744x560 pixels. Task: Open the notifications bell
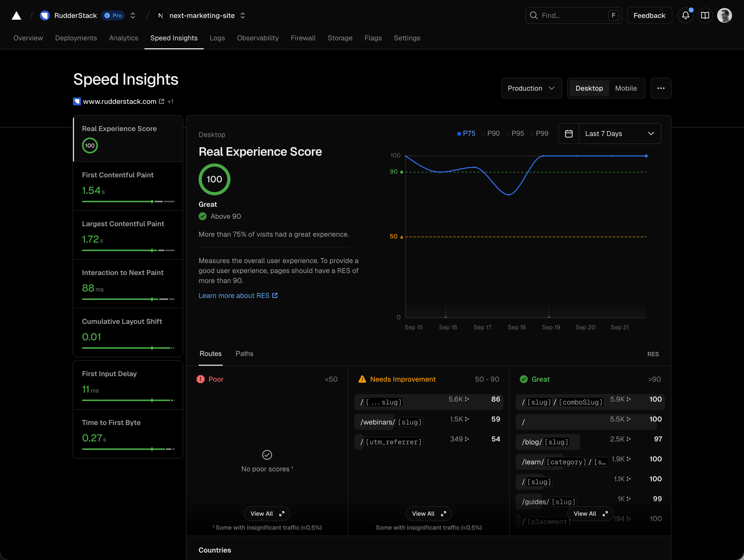coord(686,15)
